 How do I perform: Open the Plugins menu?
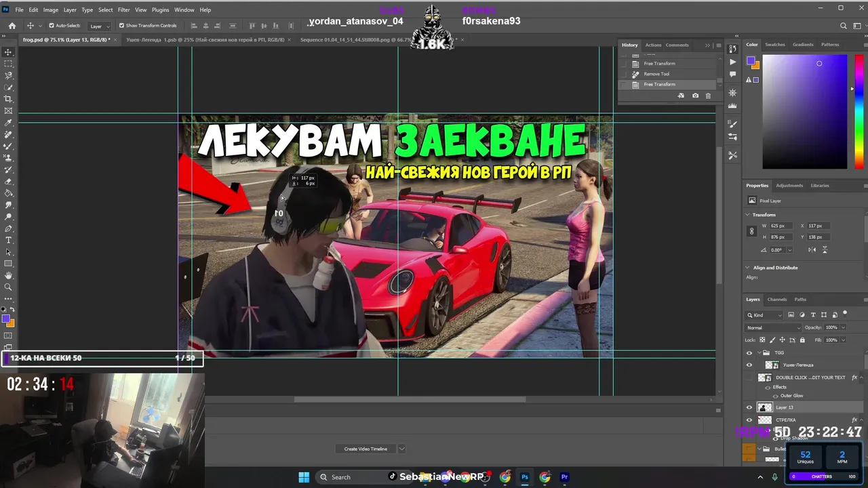point(161,9)
